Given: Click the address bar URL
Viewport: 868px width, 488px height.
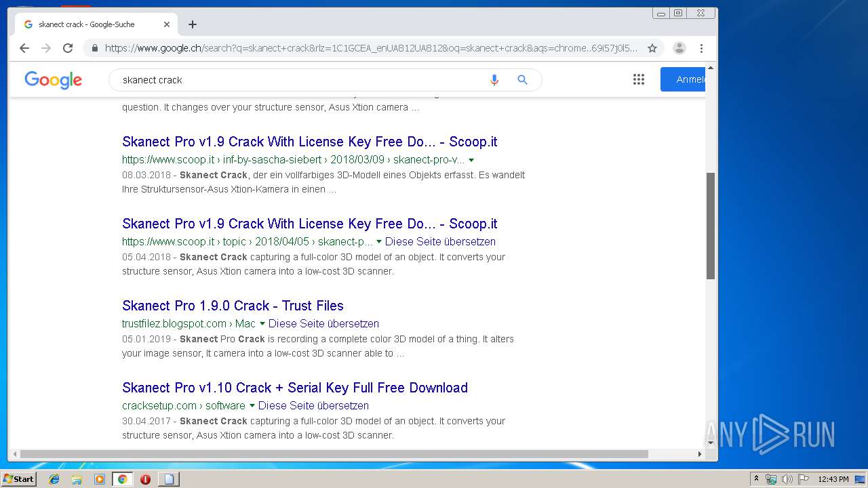Looking at the screenshot, I should pos(371,48).
